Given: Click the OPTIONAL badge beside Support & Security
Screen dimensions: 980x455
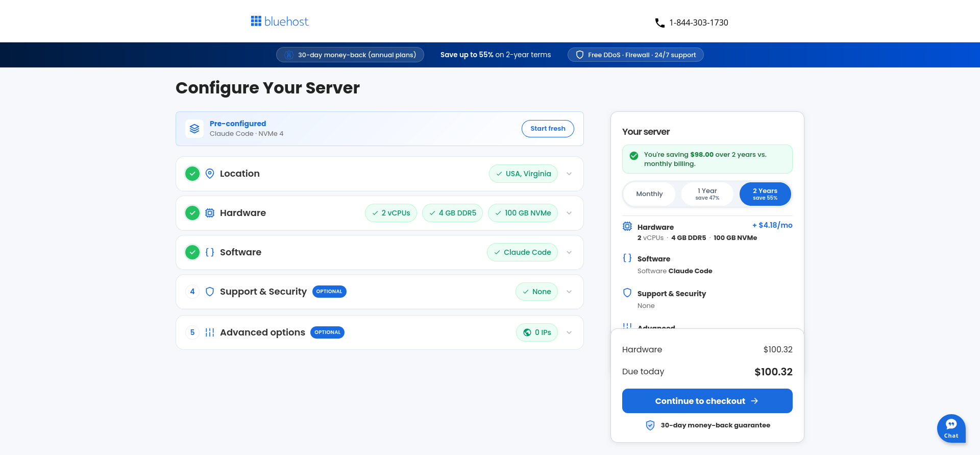Looking at the screenshot, I should coord(329,292).
